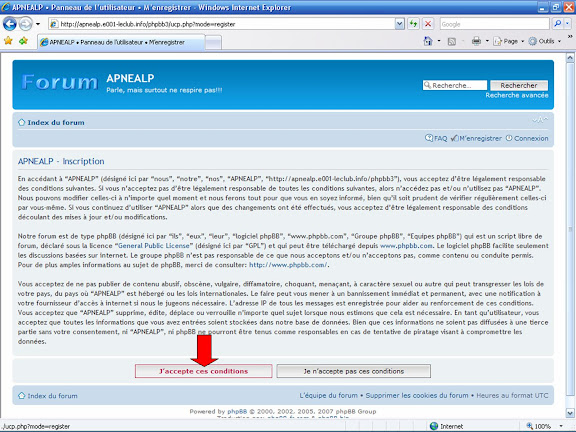Click the RSS feeds icon
The width and height of the screenshot is (576, 432).
tap(452, 42)
